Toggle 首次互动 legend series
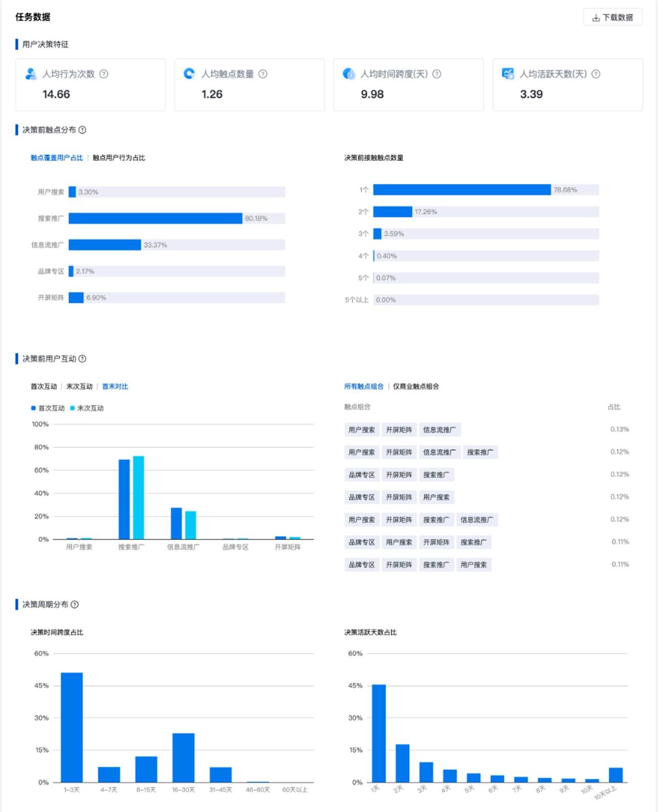 tap(48, 409)
